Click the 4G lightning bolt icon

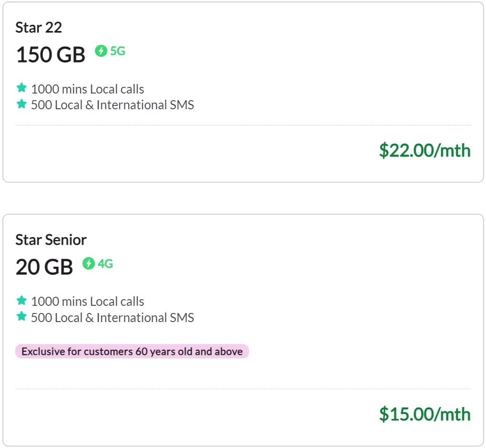(x=88, y=263)
